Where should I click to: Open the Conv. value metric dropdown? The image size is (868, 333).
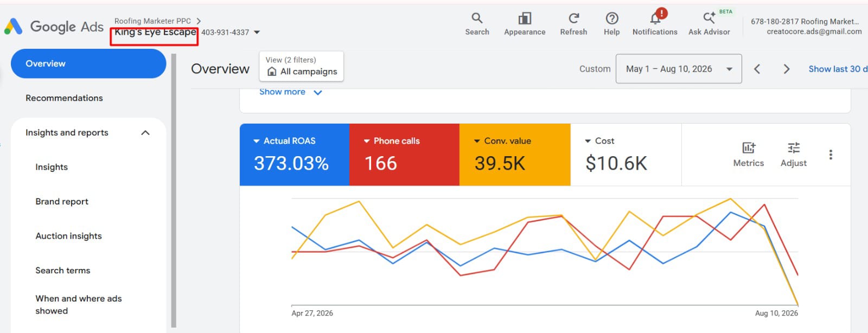click(477, 141)
